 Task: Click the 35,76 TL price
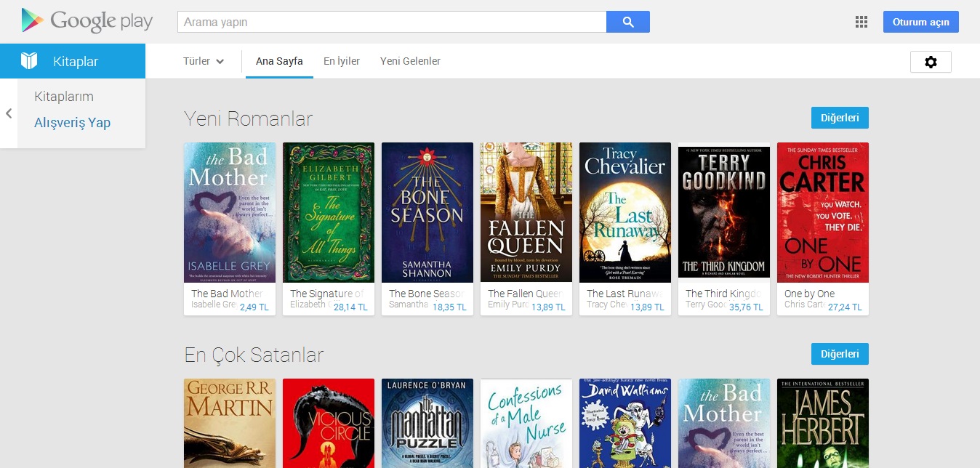point(746,307)
